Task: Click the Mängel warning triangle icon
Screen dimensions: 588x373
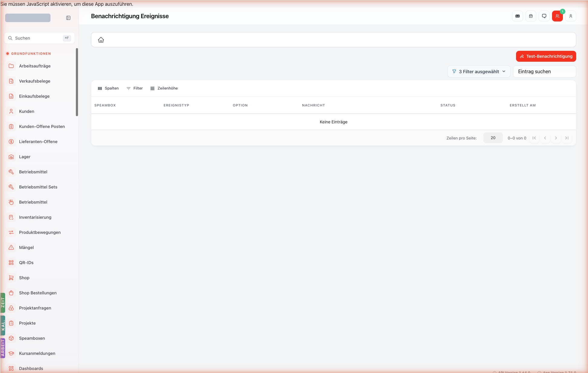Action: pos(11,247)
